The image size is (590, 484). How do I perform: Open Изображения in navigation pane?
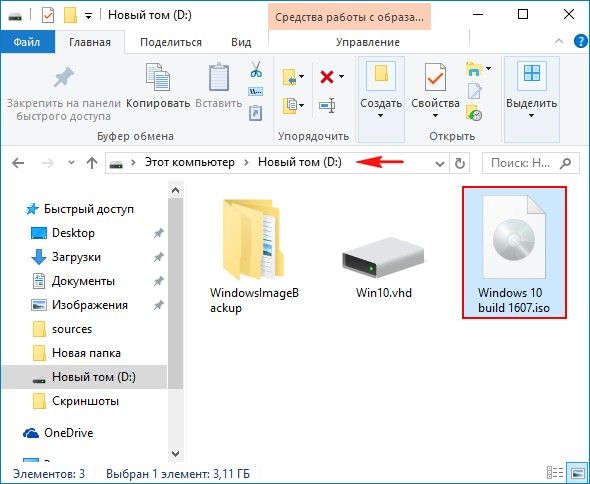(x=90, y=305)
